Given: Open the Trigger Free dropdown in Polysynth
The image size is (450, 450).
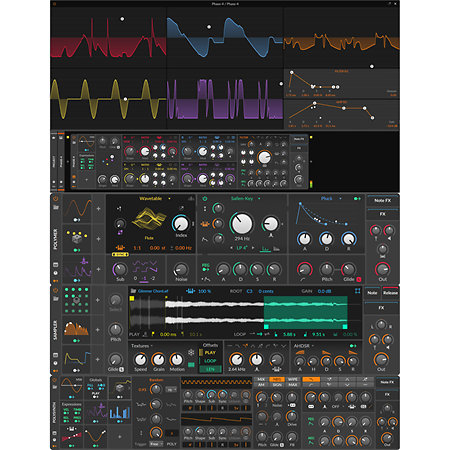Looking at the screenshot, I should coord(156,444).
